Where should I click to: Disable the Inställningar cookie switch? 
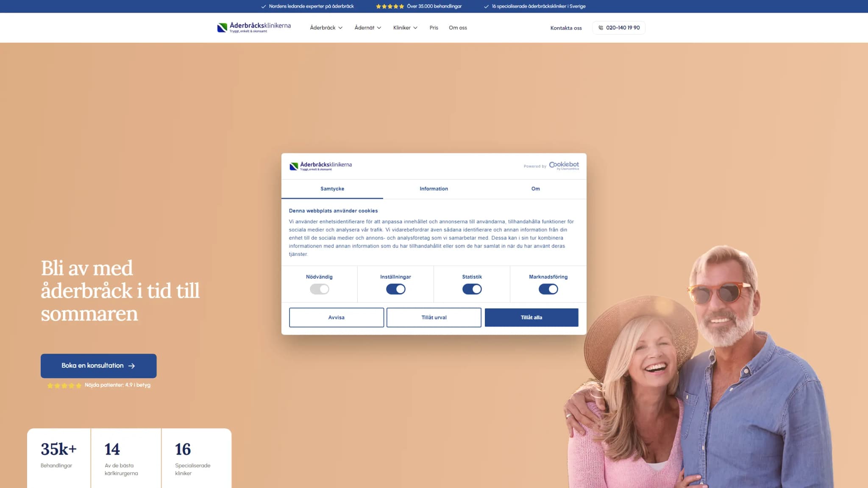[x=395, y=289]
